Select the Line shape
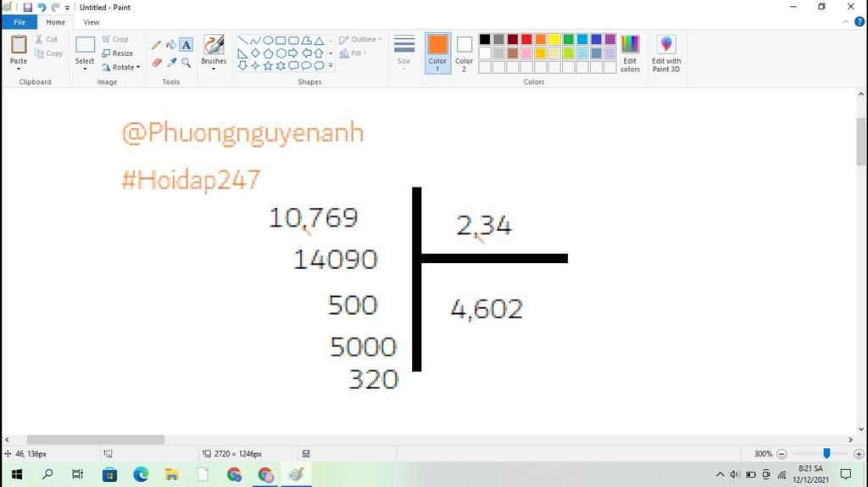The width and height of the screenshot is (868, 487). coord(242,41)
